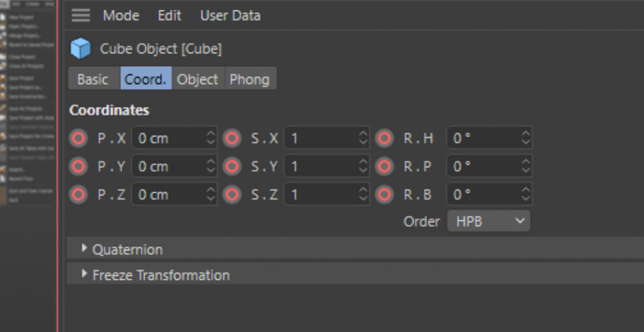This screenshot has height=332, width=644.
Task: Toggle the animation dot for S.Z
Action: 233,194
